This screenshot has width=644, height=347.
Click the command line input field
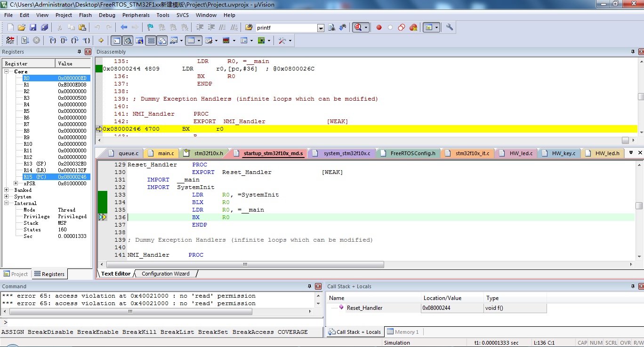(160, 322)
